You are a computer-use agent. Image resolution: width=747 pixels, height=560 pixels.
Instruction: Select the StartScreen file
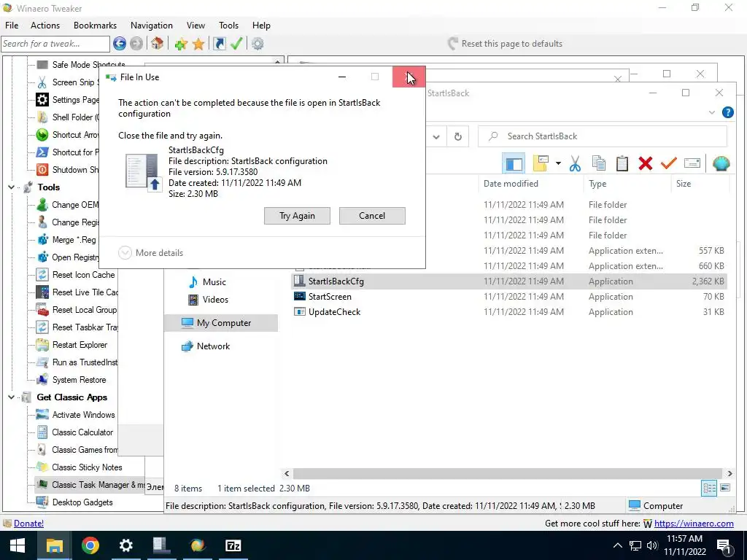coord(330,297)
